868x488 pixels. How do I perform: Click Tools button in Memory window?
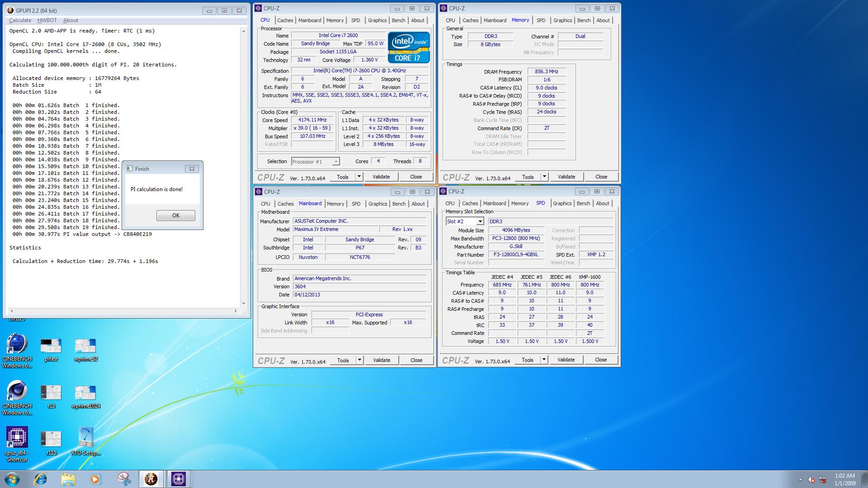[x=528, y=177]
